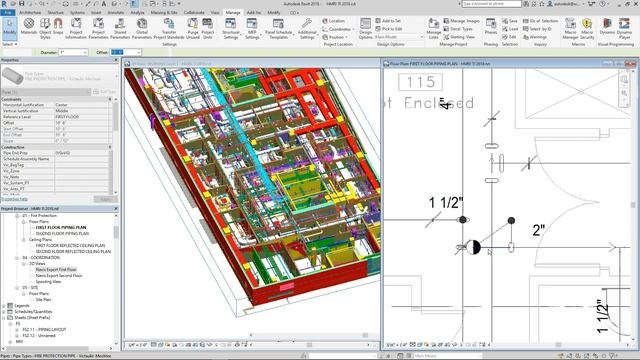Click IDs of Selection
Image resolution: width=640 pixels, height=360 pixels.
tap(540, 21)
